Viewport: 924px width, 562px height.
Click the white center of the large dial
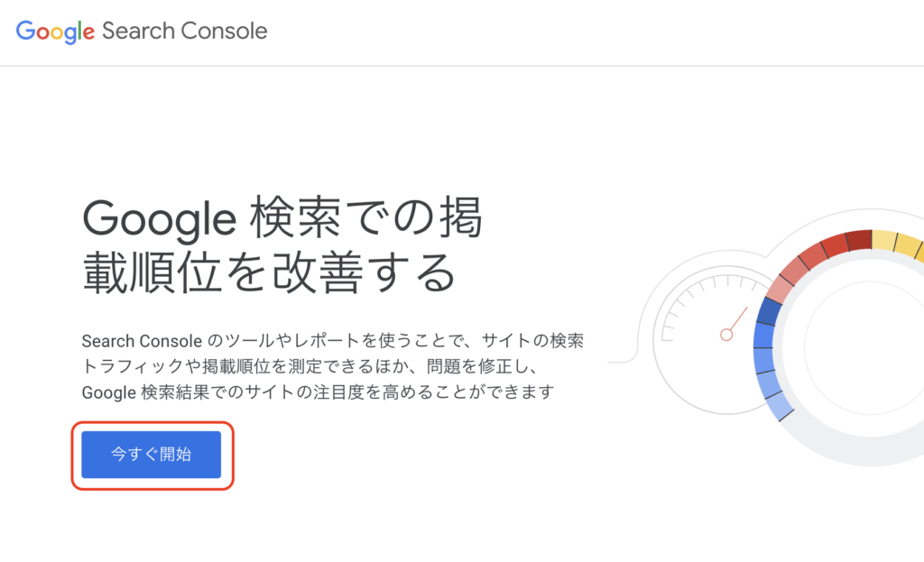[x=866, y=347]
